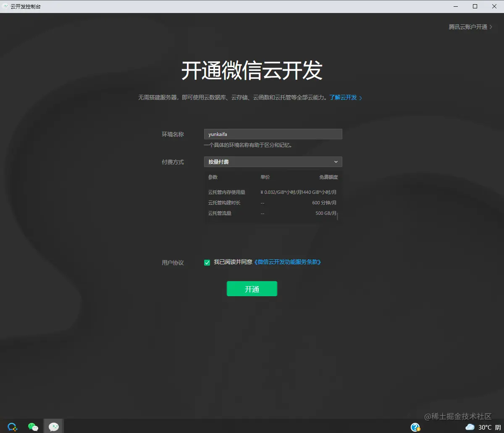Click the weather cloud icon in the taskbar
This screenshot has height=433, width=504.
tap(470, 427)
